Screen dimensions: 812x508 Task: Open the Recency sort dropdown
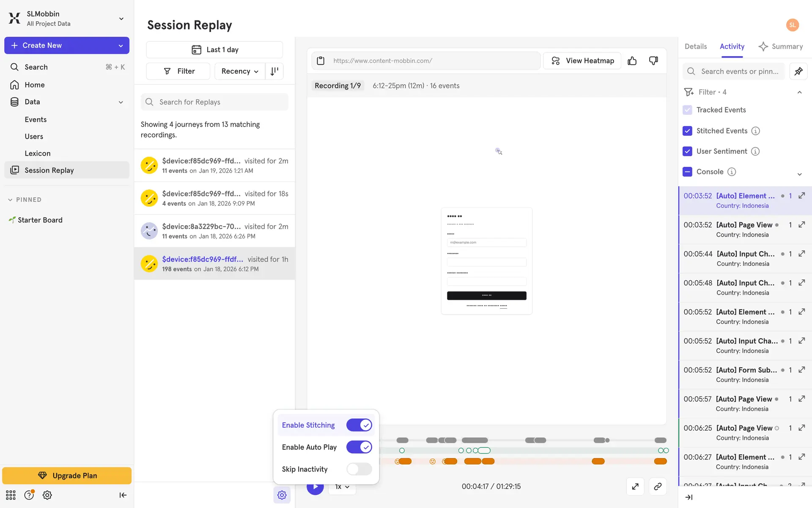(240, 71)
